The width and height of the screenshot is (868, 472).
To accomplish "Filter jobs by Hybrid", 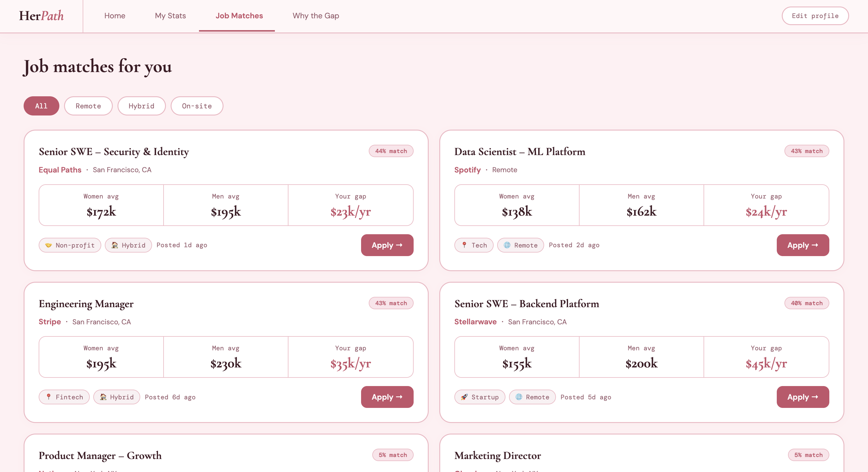I will (x=141, y=106).
